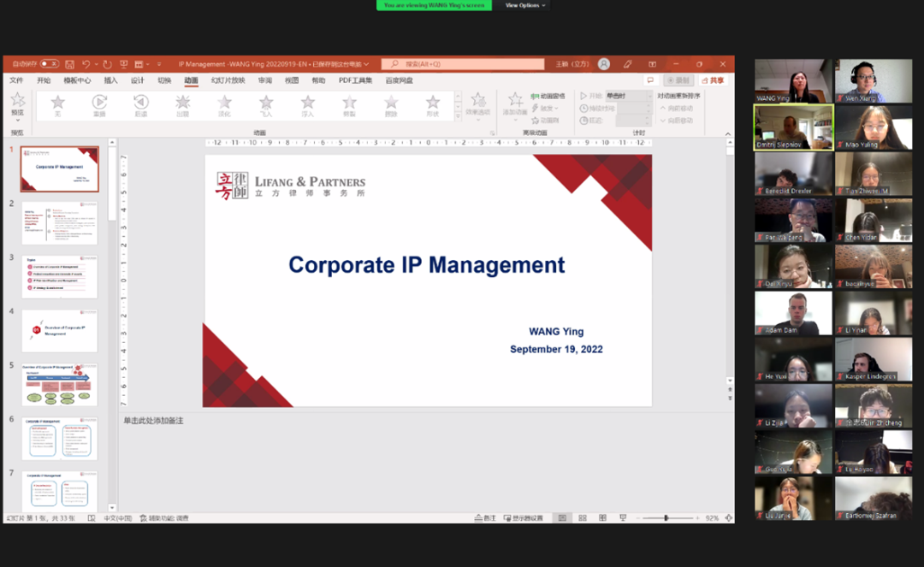Open Slide Sorter view in status bar
The width and height of the screenshot is (924, 567).
583,518
